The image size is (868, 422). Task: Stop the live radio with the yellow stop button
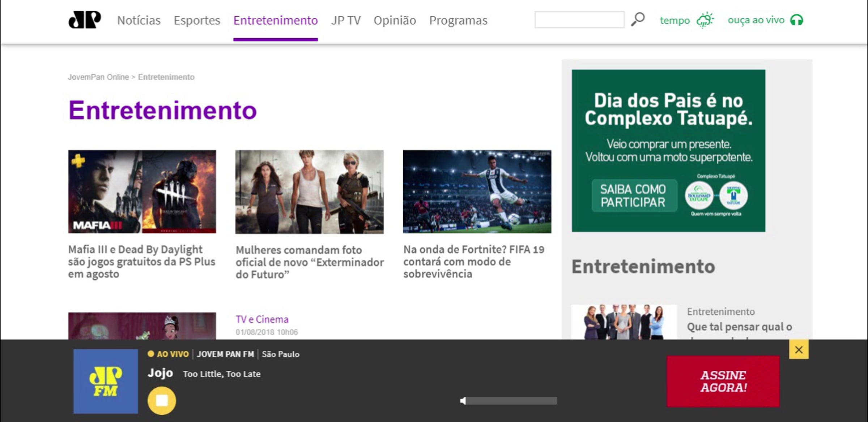click(162, 400)
